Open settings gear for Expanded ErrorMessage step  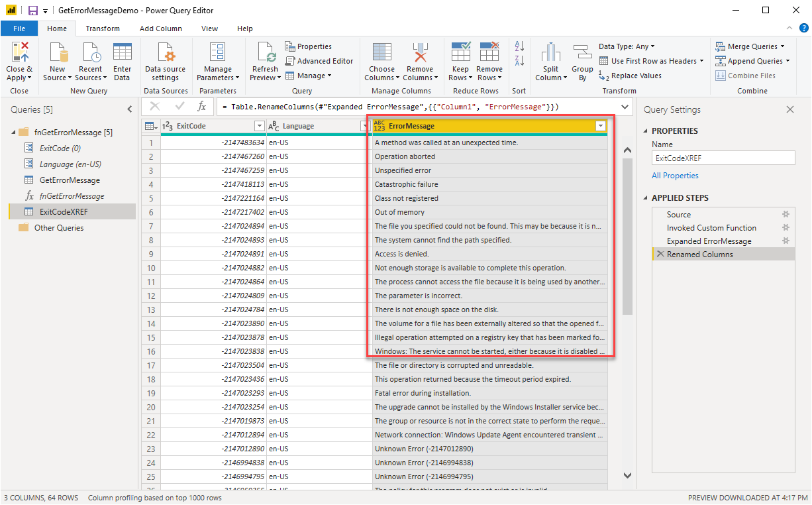[x=786, y=241]
